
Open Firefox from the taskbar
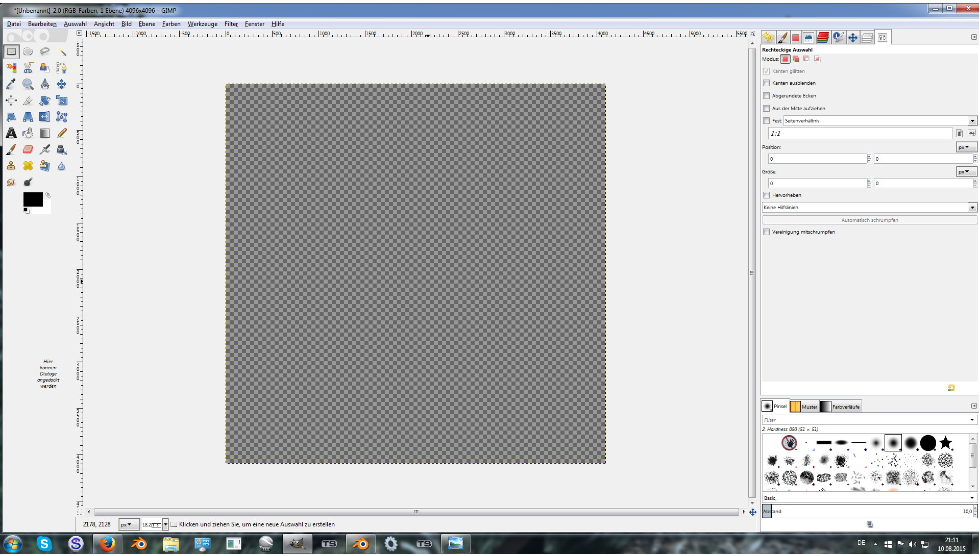pyautogui.click(x=107, y=544)
